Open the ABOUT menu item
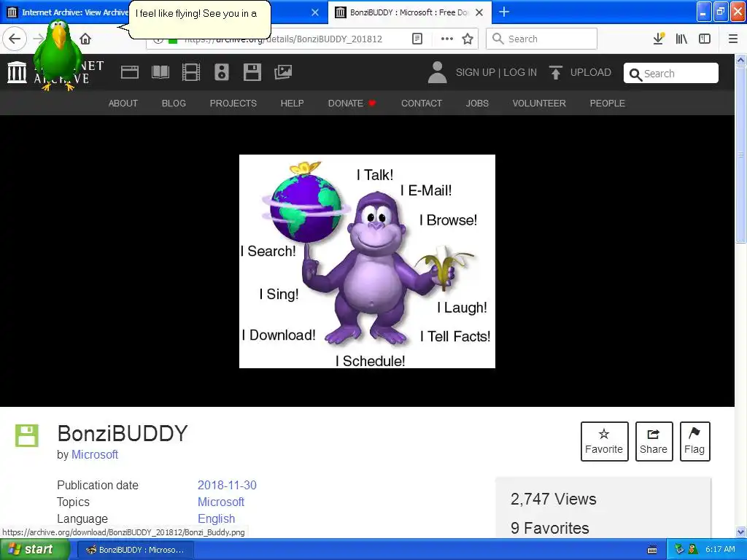Screen dimensions: 747x560 coord(123,104)
